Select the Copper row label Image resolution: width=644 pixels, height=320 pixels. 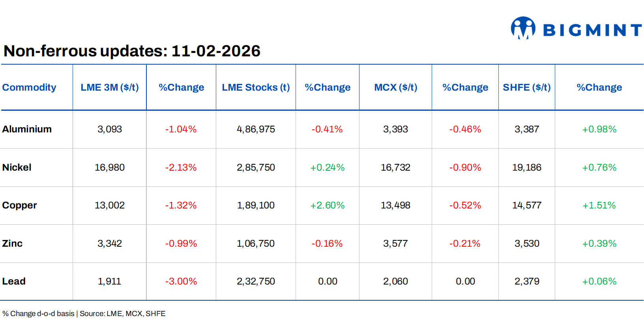19,205
